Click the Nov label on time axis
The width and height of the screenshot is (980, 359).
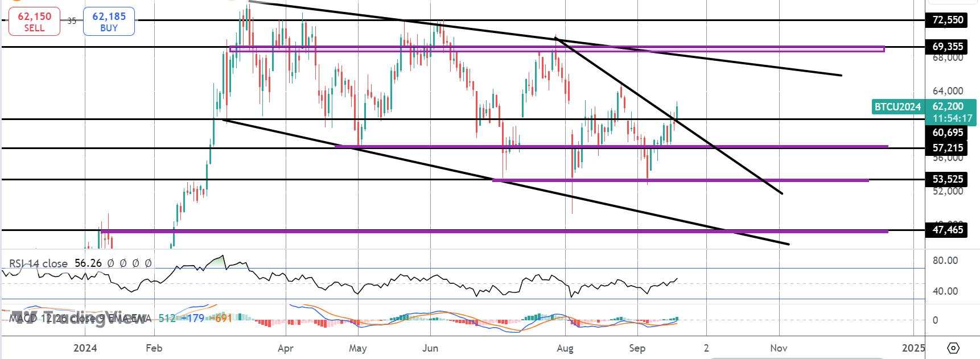pyautogui.click(x=779, y=348)
